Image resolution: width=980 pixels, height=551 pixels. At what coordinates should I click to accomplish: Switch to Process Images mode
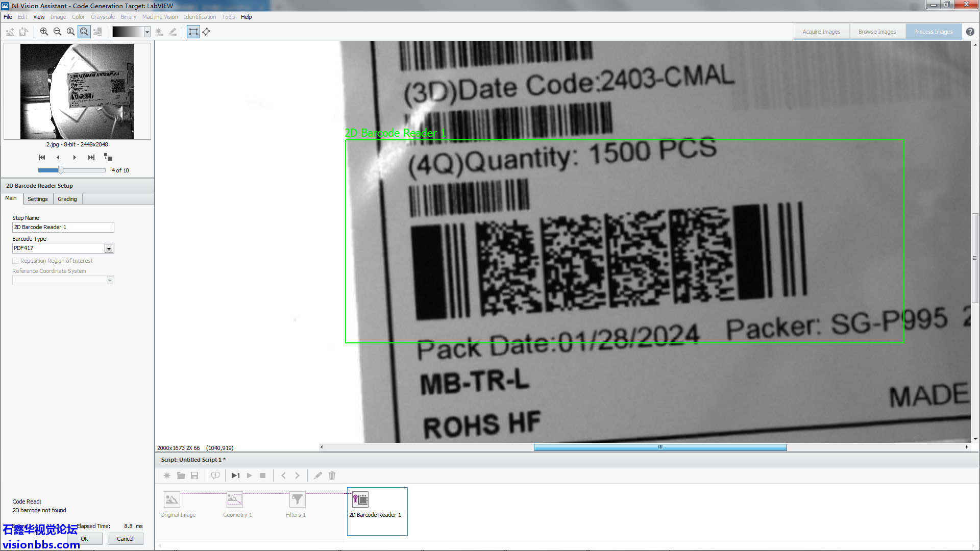click(x=933, y=32)
